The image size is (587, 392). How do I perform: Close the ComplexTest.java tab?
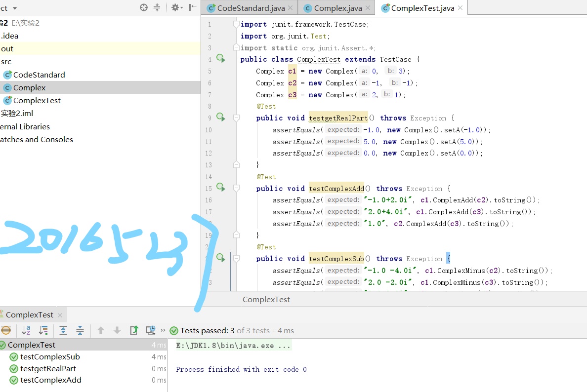click(461, 8)
